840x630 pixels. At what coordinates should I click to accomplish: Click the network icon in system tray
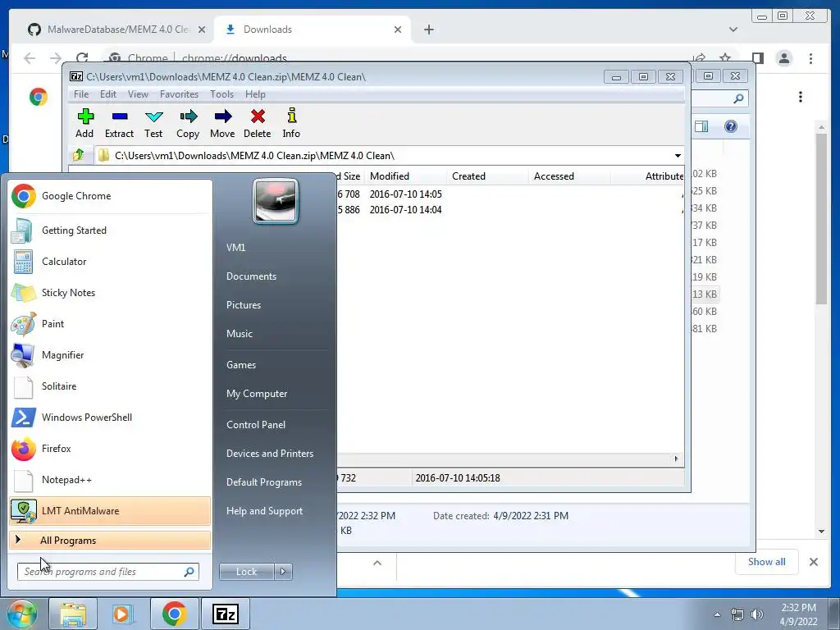737,614
